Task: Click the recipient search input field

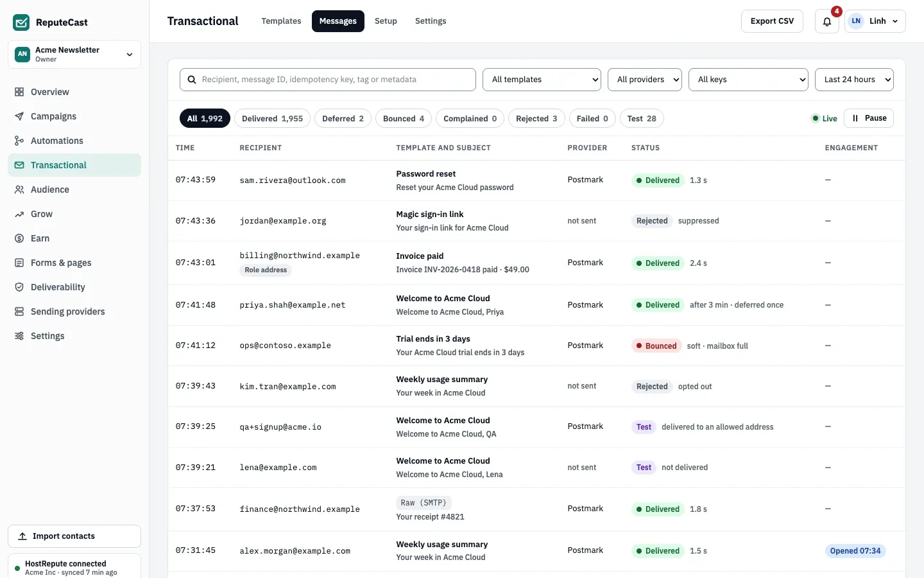Action: pyautogui.click(x=328, y=80)
